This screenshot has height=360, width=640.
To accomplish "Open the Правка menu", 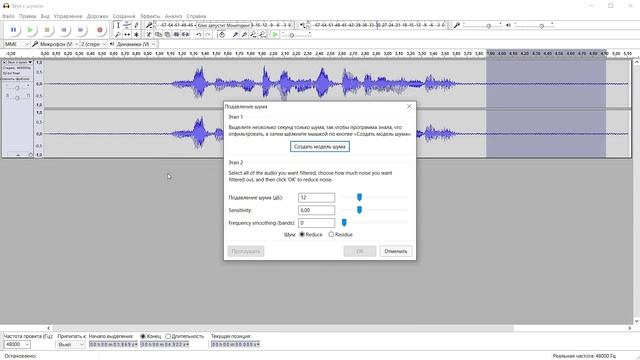I will [x=27, y=16].
